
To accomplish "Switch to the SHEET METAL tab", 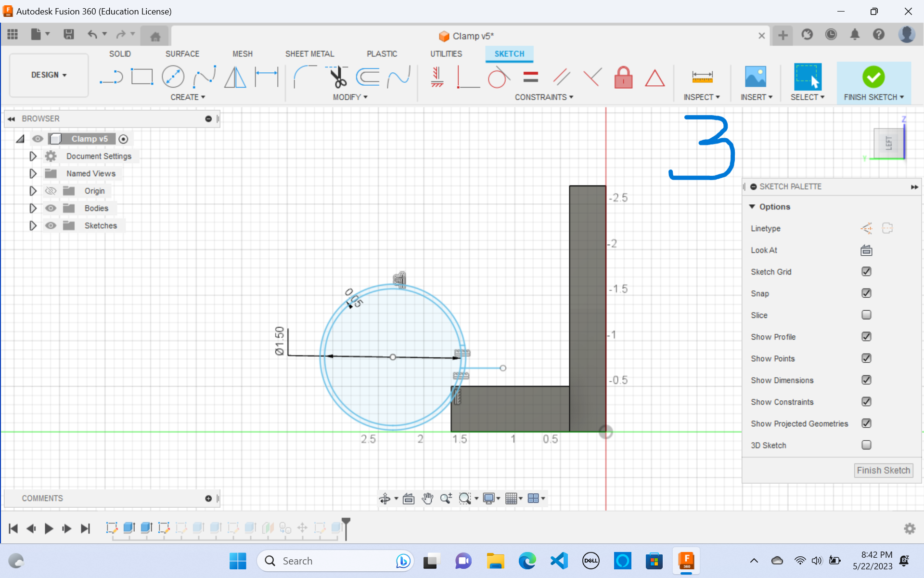I will 309,53.
